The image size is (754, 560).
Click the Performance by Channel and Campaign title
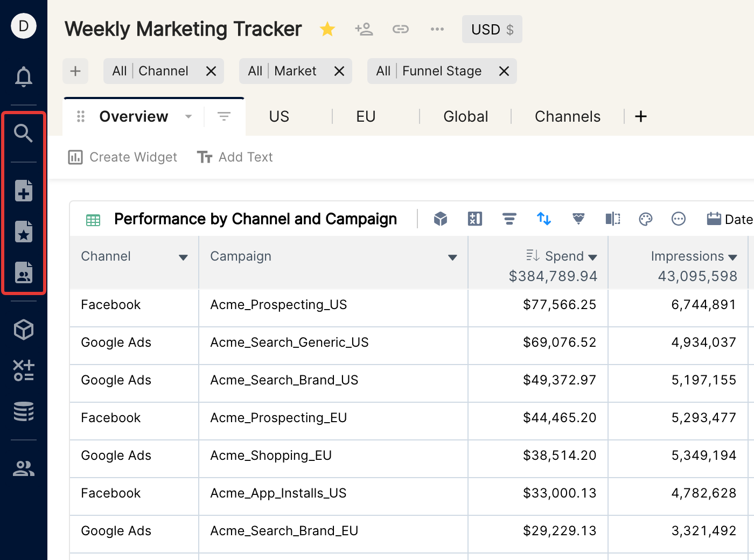256,219
